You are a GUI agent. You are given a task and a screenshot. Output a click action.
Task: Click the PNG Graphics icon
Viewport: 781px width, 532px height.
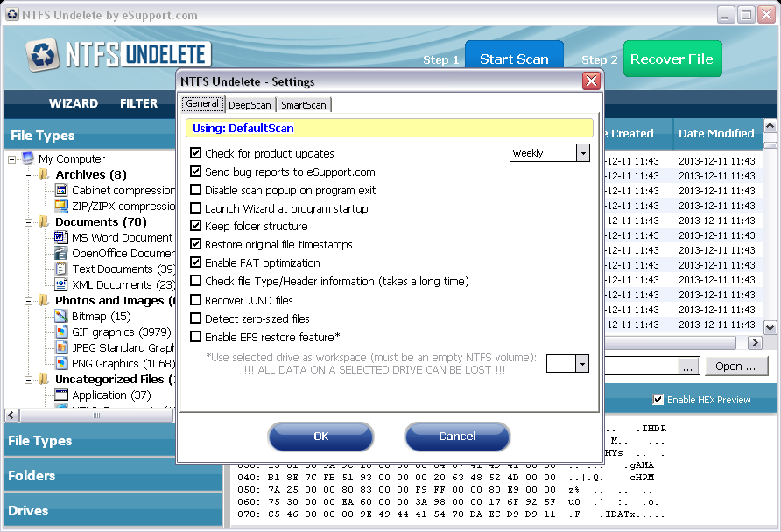tap(61, 363)
